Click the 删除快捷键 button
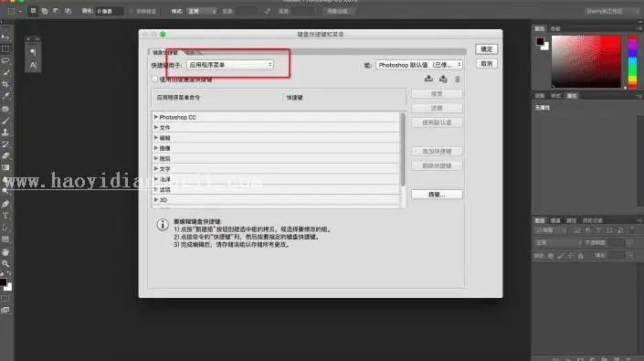Viewport: 644px width, 361px height. [x=437, y=165]
